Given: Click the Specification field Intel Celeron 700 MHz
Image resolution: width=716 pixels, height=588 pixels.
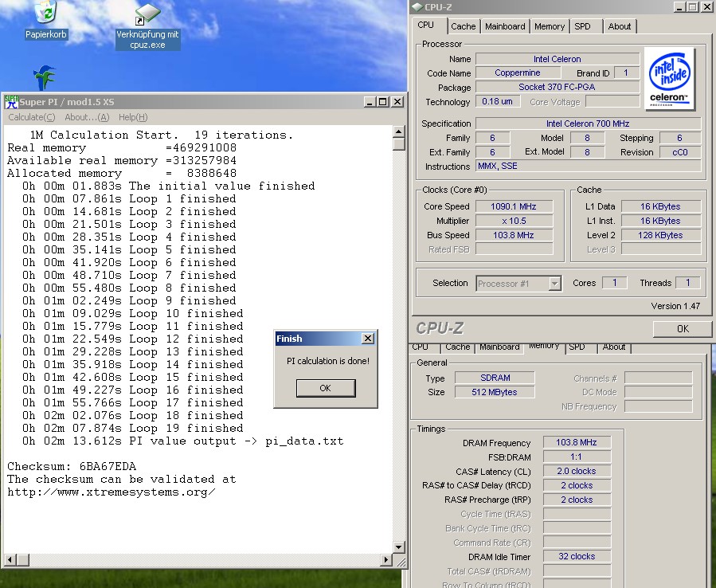Looking at the screenshot, I should [588, 123].
